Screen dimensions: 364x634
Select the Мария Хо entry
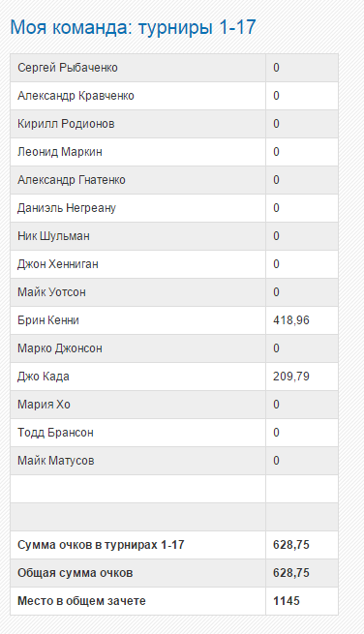point(44,405)
